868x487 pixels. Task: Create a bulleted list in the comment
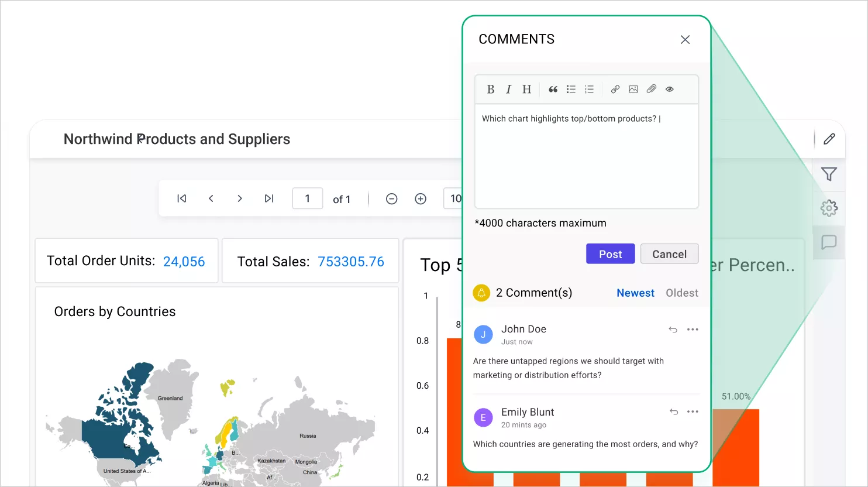click(571, 89)
